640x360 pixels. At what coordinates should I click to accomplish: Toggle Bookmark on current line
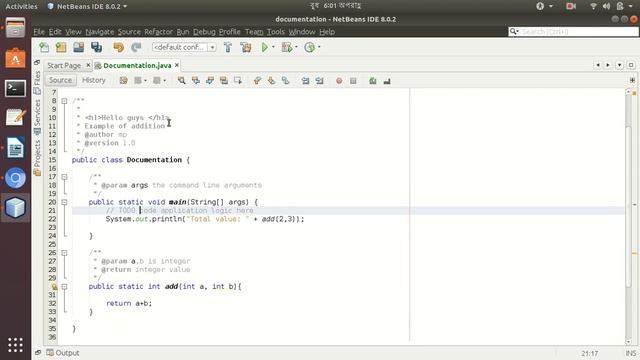285,81
